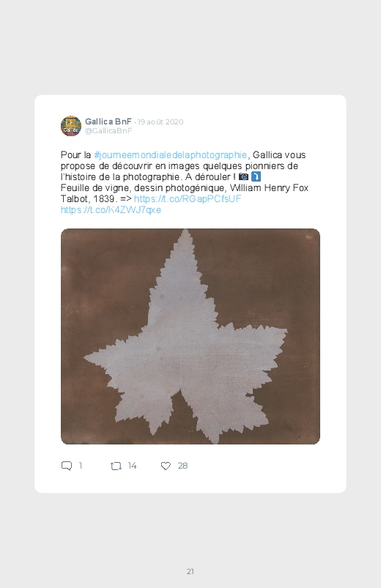Click the blue down-arrow emoji

coord(256,176)
